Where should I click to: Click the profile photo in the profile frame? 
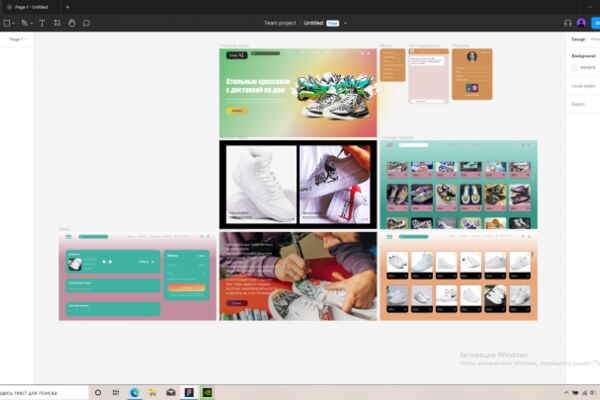472,56
